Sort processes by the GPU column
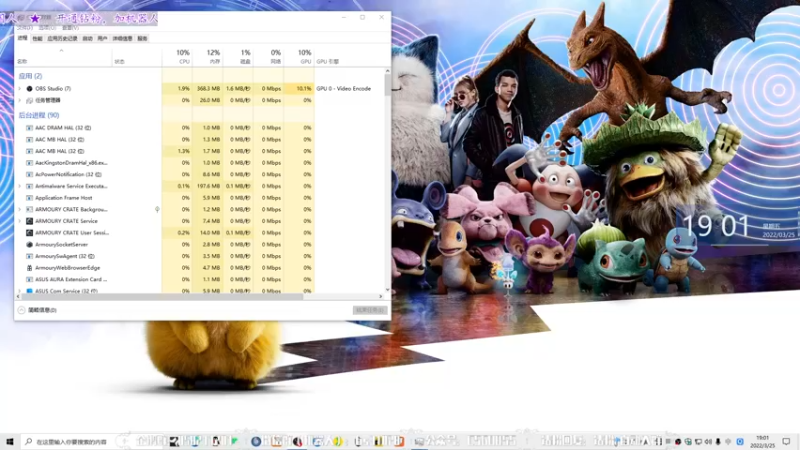This screenshot has width=800, height=450. click(299, 56)
